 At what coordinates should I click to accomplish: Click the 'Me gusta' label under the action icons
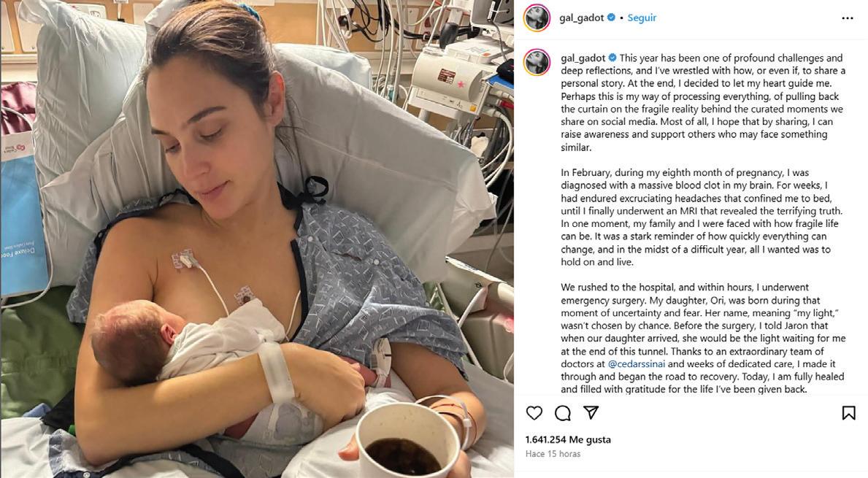[x=590, y=440]
